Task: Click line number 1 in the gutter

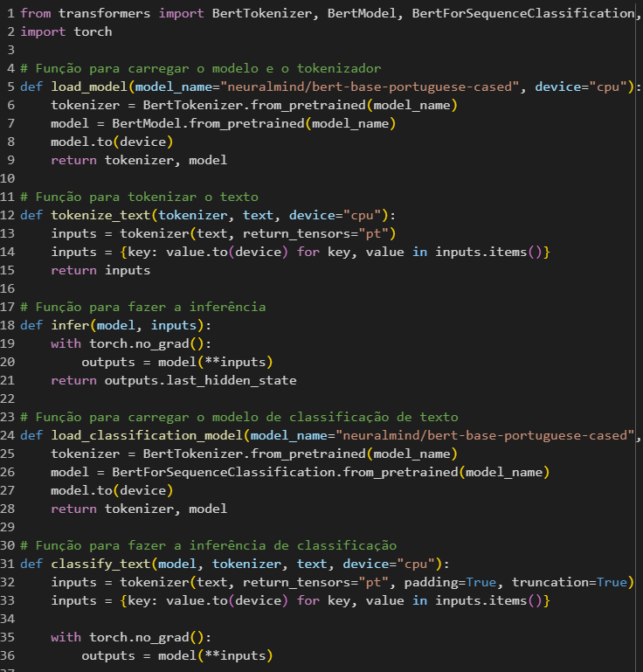Action: pos(11,13)
